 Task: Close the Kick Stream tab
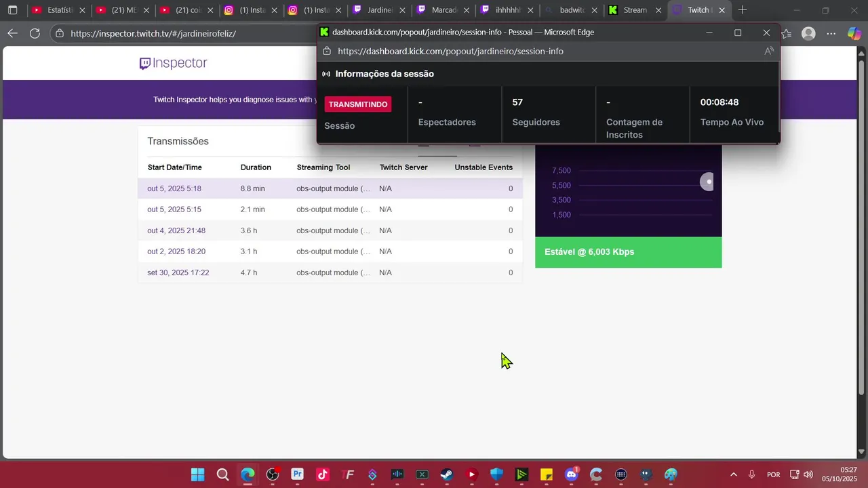pos(658,10)
